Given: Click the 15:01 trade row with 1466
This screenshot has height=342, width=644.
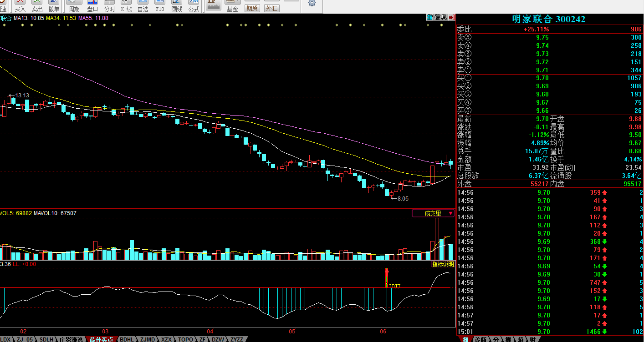Looking at the screenshot, I should (x=549, y=332).
